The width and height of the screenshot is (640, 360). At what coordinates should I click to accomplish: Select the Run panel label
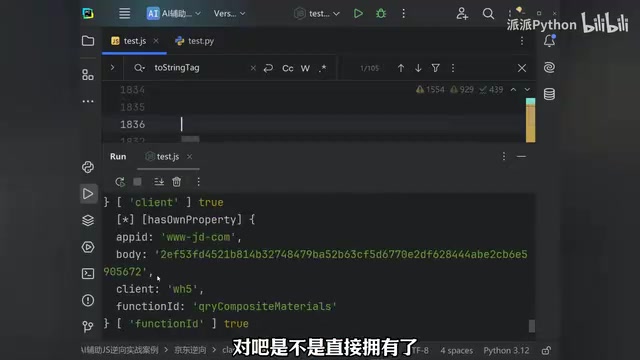point(118,157)
